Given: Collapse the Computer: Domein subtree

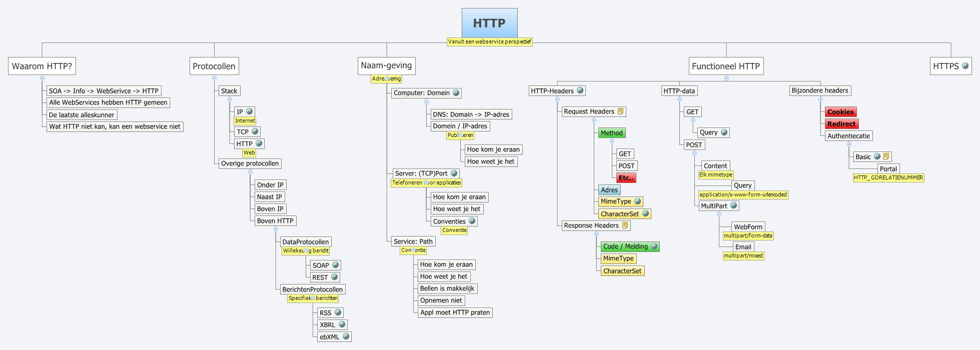Looking at the screenshot, I should (x=426, y=101).
